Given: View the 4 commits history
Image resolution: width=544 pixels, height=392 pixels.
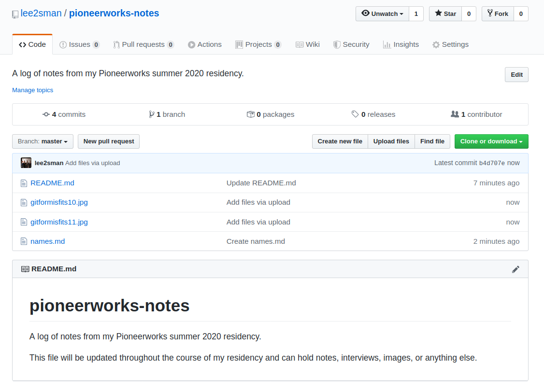Looking at the screenshot, I should click(64, 114).
